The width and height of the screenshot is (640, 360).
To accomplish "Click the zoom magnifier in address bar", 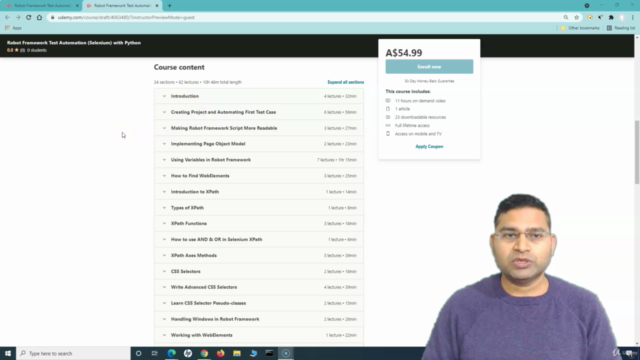I will (566, 18).
